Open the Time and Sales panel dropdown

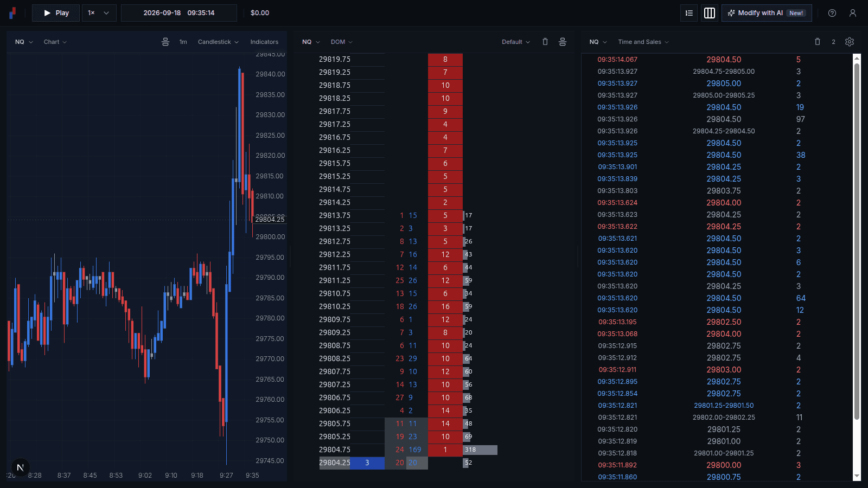coord(643,42)
